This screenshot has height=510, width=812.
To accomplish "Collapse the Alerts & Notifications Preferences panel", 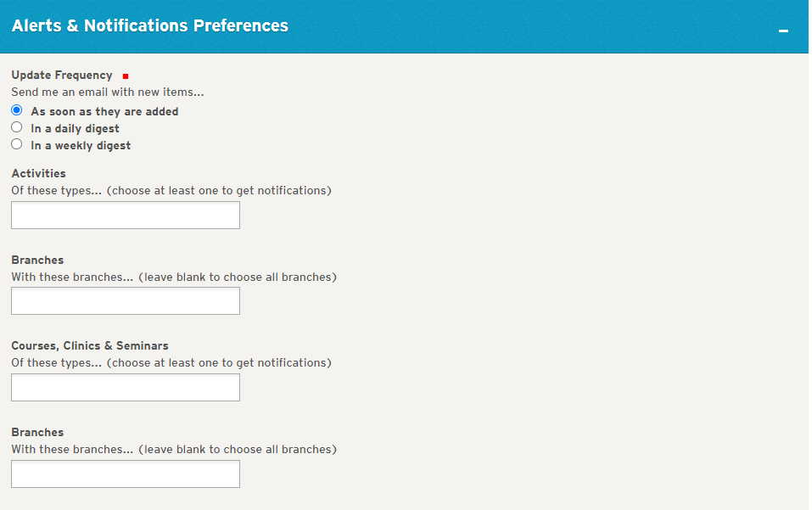I will [783, 31].
